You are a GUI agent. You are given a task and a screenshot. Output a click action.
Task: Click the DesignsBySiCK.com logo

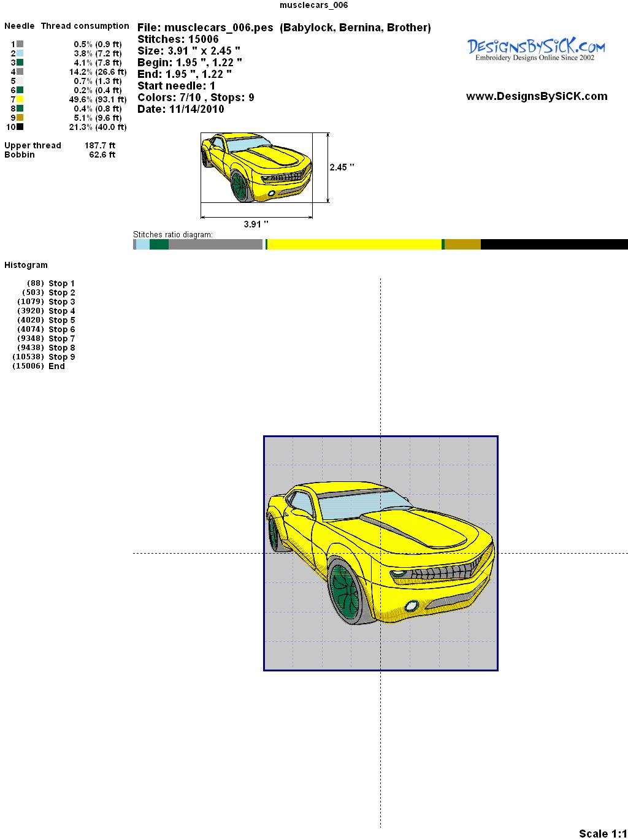536,49
